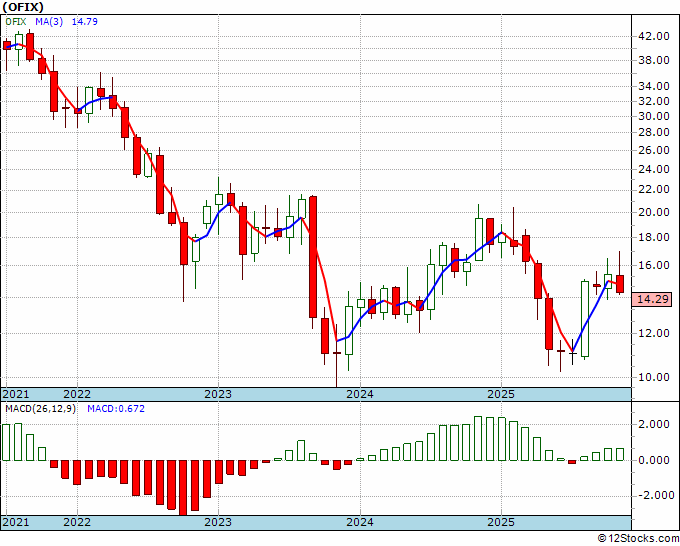The width and height of the screenshot is (680, 546).
Task: Click the 18.00 price axis label
Action: click(x=654, y=237)
